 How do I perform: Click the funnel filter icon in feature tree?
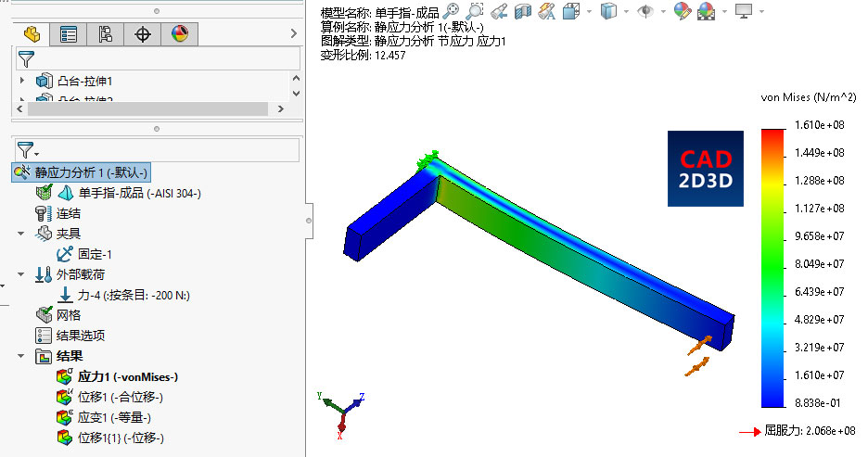point(26,58)
